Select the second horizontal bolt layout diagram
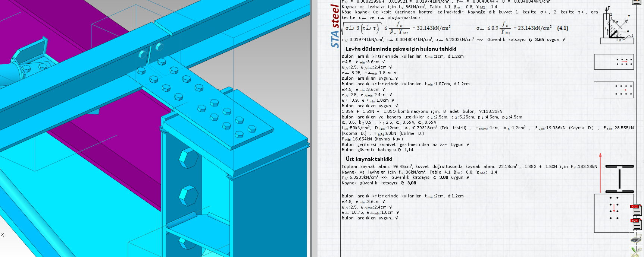The height and width of the screenshot is (257, 644). point(614,90)
